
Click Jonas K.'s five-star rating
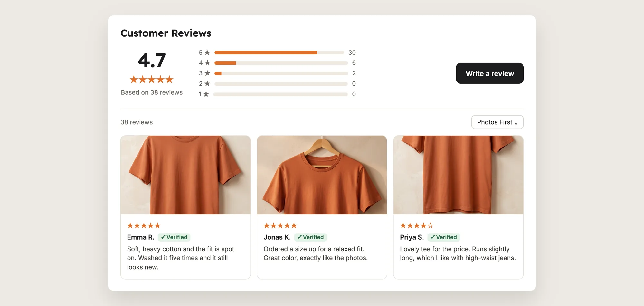tap(280, 225)
